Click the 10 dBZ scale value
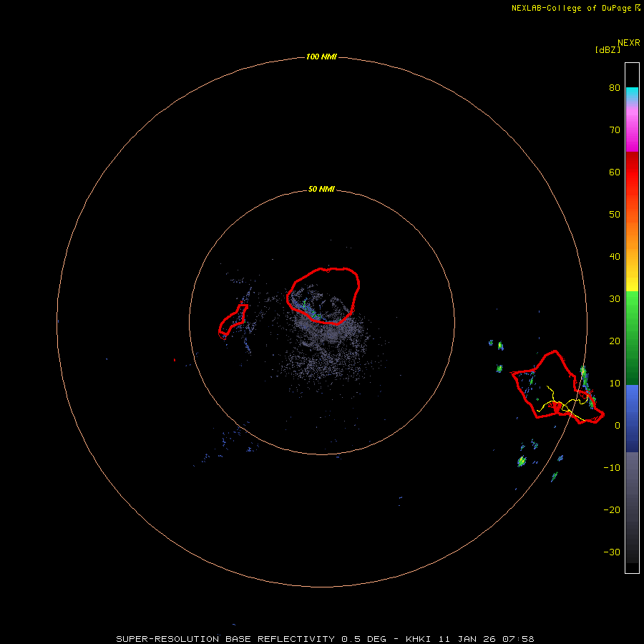 615,384
